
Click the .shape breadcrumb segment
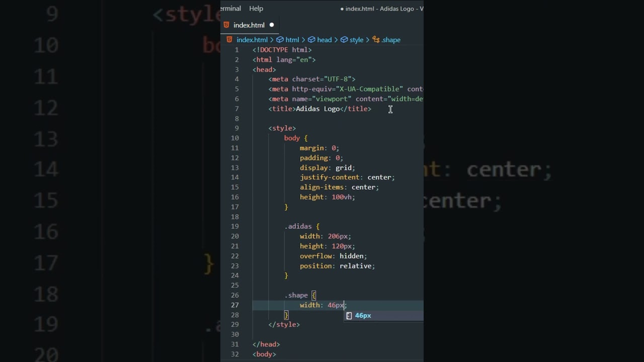tap(391, 40)
